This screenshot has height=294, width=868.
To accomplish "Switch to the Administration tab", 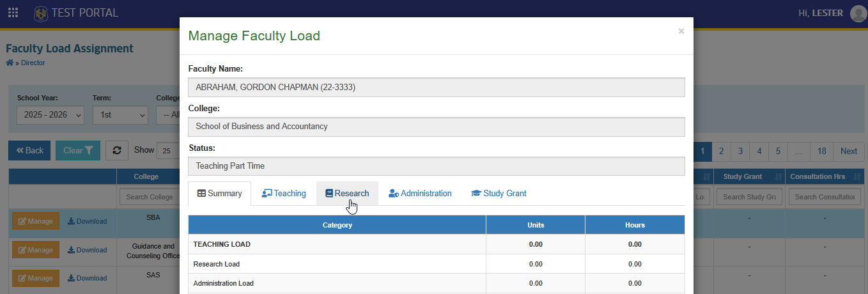I will [x=420, y=194].
